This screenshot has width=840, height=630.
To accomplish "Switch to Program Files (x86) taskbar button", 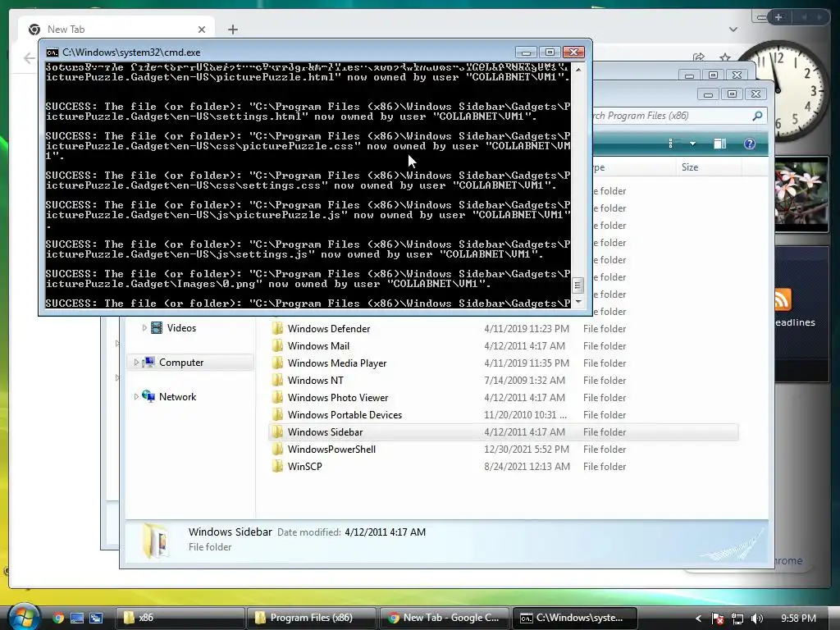I will click(x=311, y=618).
